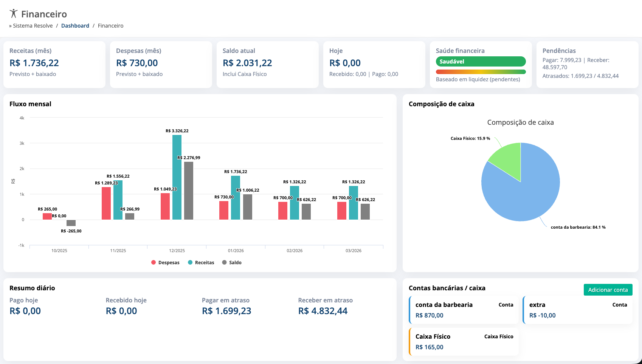Viewport: 642px width, 364px height.
Task: Toggle the Saldo series in chart legend
Action: [x=232, y=262]
